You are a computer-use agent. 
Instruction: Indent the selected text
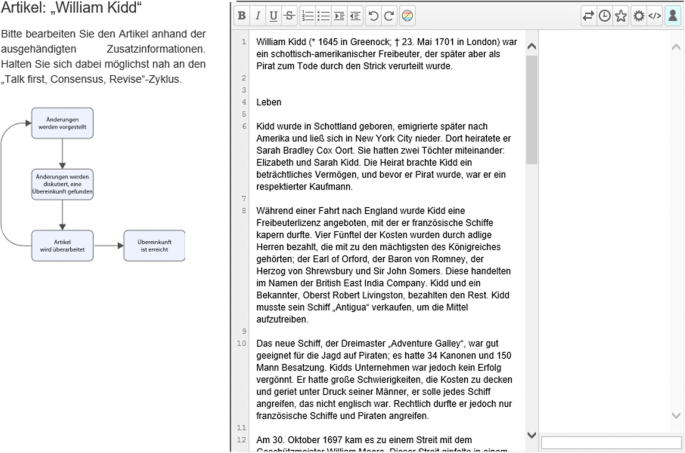coord(339,16)
